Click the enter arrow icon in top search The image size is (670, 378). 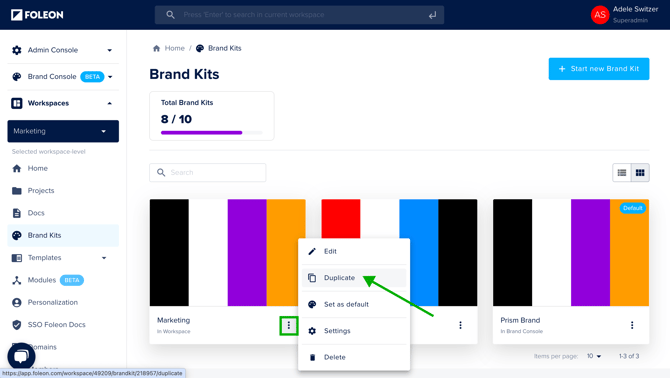[432, 15]
